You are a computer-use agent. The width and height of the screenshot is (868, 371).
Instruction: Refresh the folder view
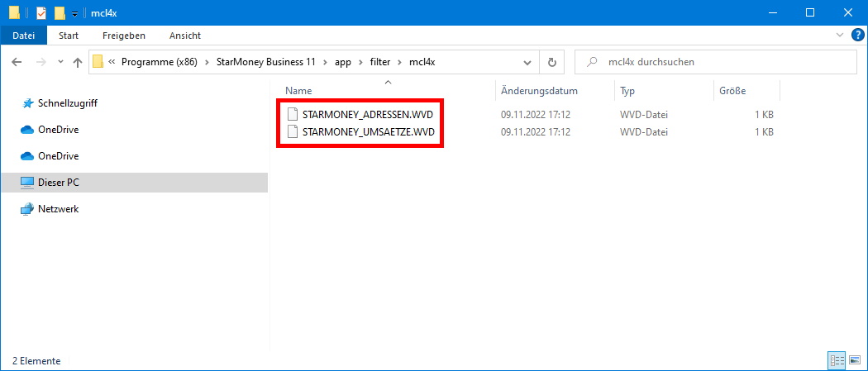[552, 63]
